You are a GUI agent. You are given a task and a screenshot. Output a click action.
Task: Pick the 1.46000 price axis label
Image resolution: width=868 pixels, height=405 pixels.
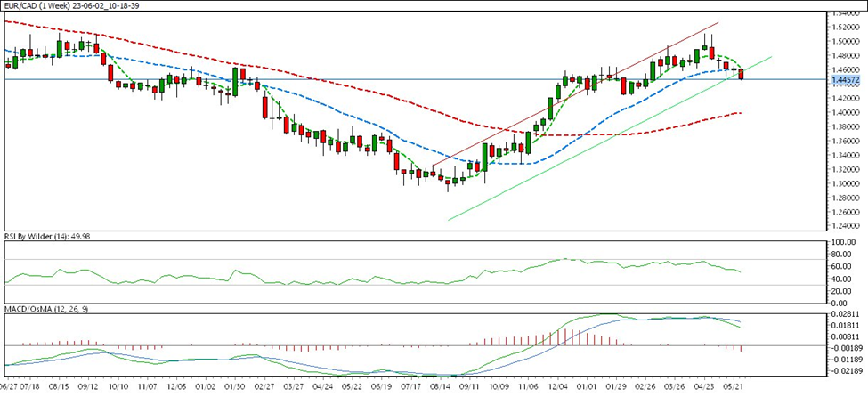click(846, 70)
